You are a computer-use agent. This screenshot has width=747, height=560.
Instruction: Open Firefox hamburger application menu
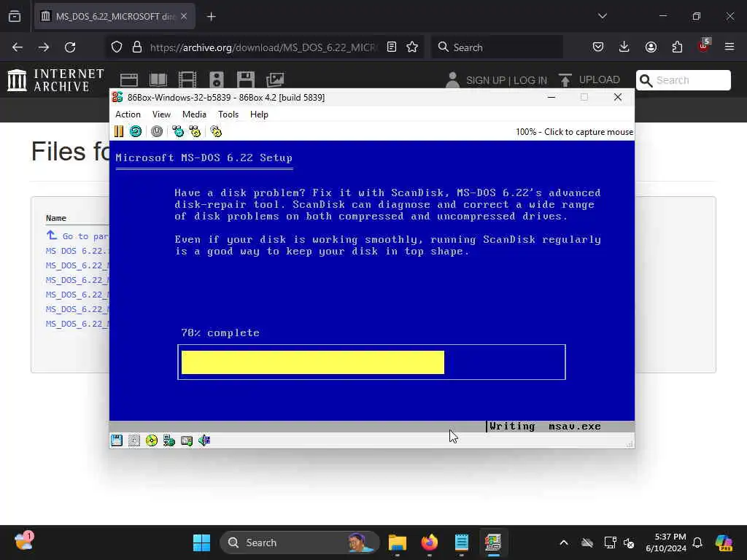pyautogui.click(x=729, y=47)
